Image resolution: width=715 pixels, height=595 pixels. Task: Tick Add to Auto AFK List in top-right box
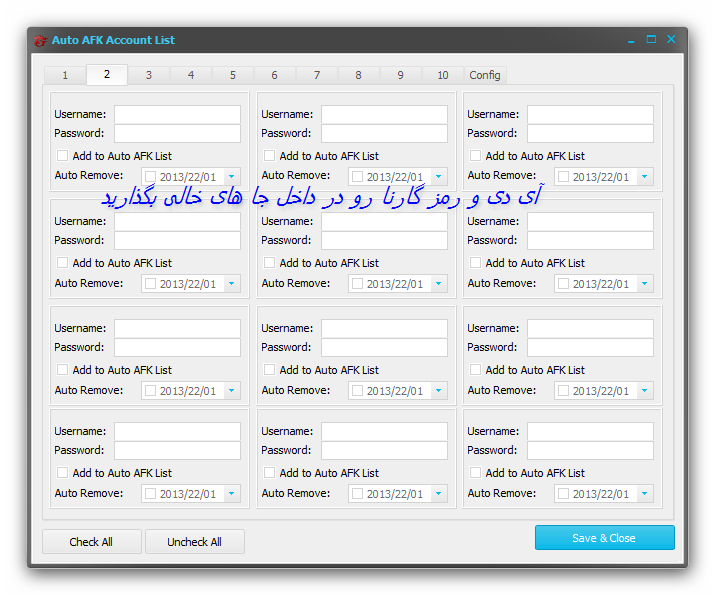[475, 156]
